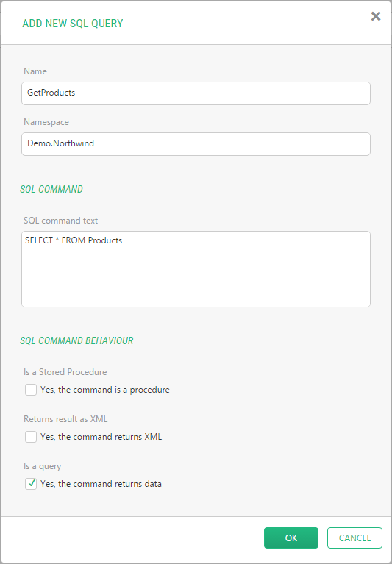
Task: Click into the Name field containing GetProducts
Action: click(x=196, y=93)
